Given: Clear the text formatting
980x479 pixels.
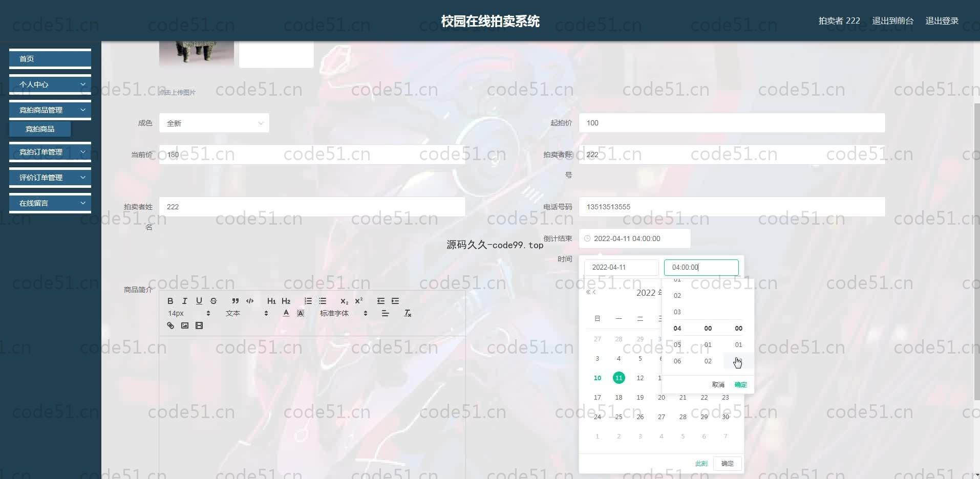Looking at the screenshot, I should tap(408, 313).
